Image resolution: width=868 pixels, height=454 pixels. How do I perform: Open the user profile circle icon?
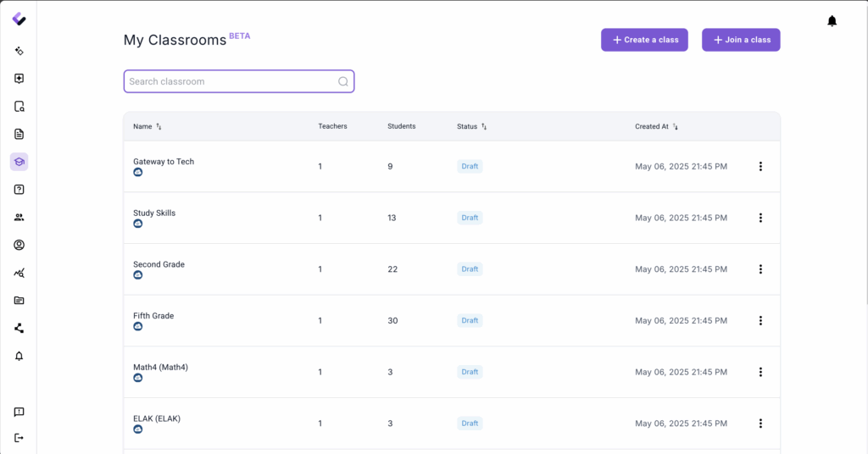click(x=19, y=245)
